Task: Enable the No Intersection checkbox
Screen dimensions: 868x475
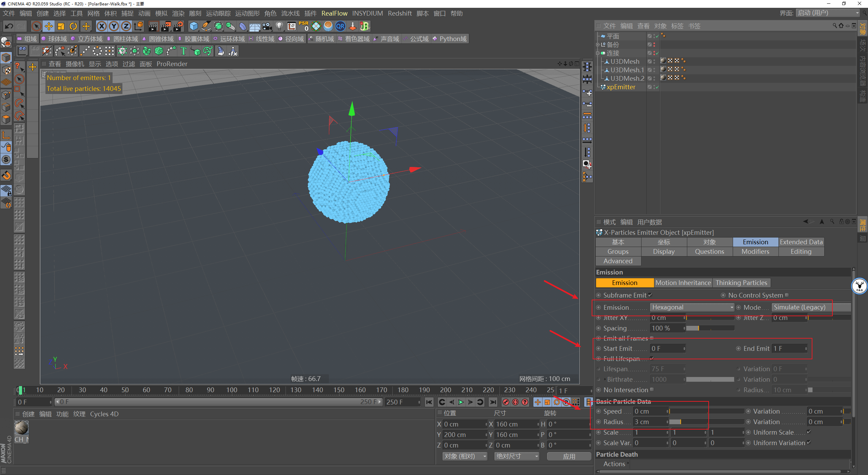Action: pyautogui.click(x=652, y=389)
